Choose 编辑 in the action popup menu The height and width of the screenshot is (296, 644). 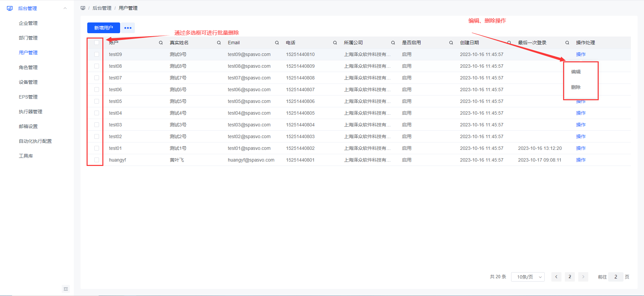tap(576, 72)
